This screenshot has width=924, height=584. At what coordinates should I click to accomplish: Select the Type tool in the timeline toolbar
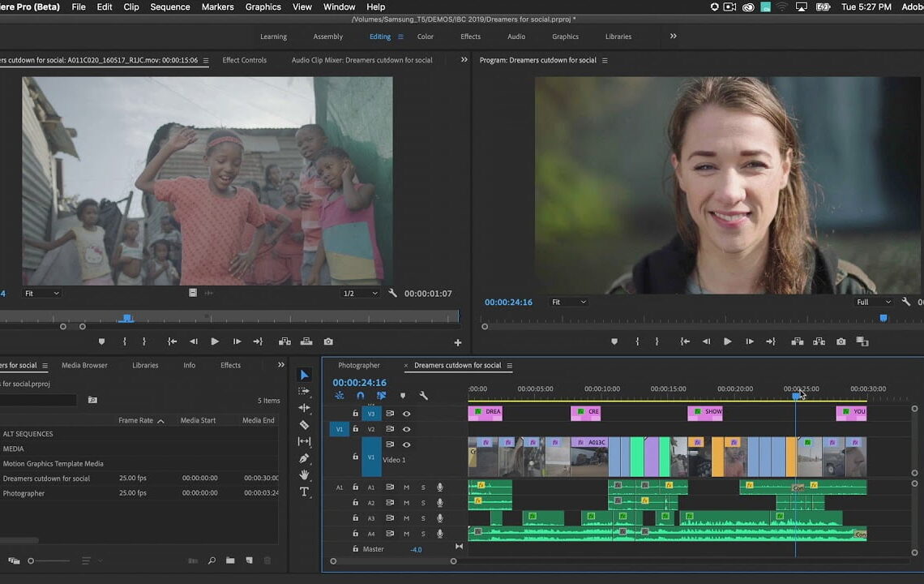tap(305, 492)
